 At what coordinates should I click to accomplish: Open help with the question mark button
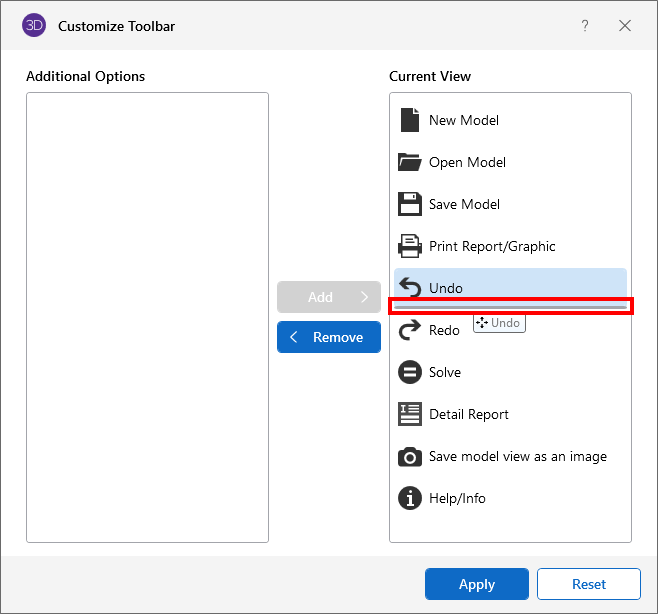(585, 26)
